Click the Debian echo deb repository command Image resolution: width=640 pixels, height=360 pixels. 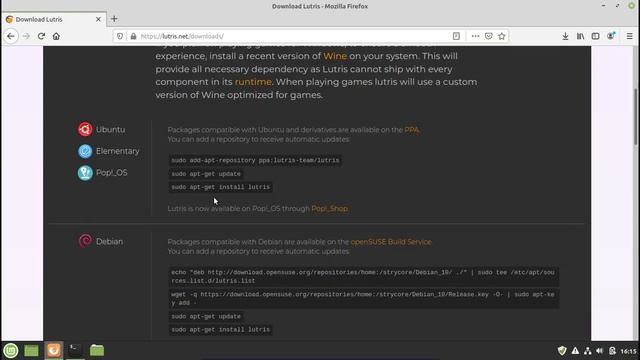[364, 276]
